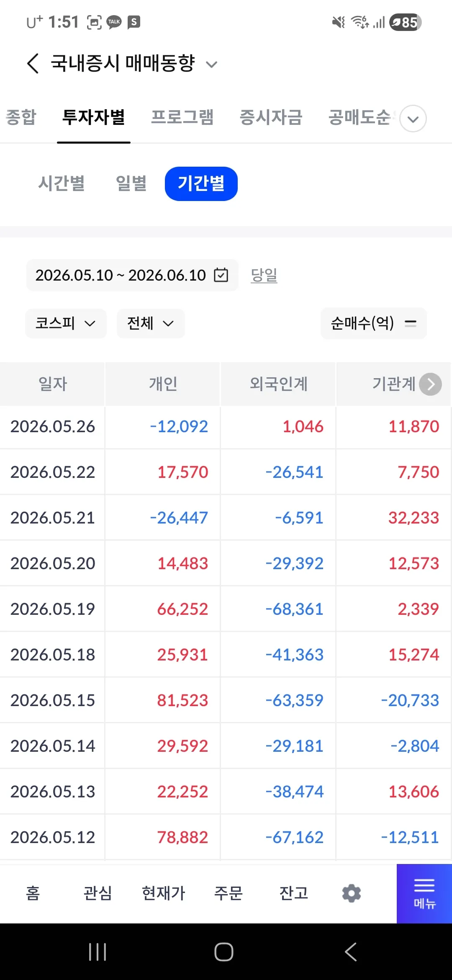Viewport: 452px width, 980px height.
Task: Tap Android recent apps button
Action: coord(98,952)
